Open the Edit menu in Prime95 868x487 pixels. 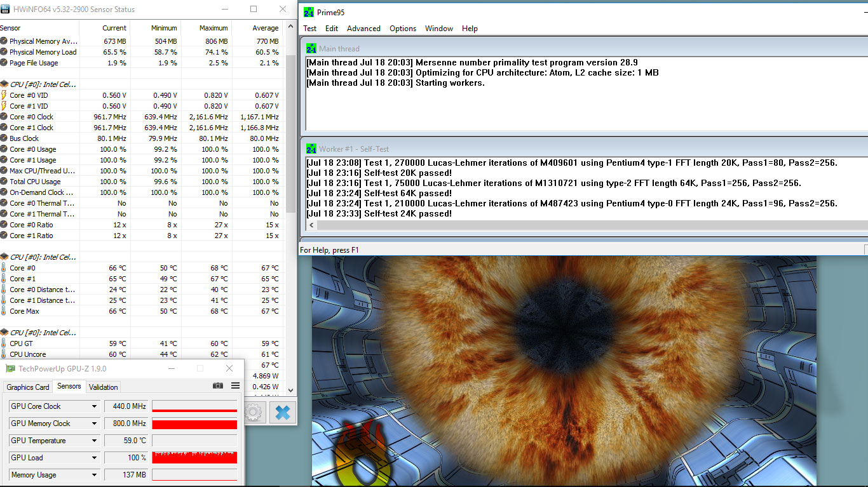point(332,29)
